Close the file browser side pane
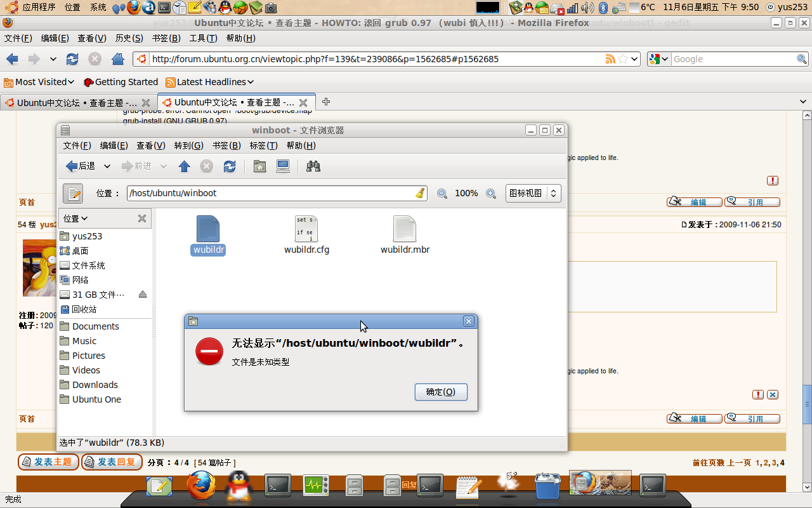The height and width of the screenshot is (508, 812). tap(142, 218)
